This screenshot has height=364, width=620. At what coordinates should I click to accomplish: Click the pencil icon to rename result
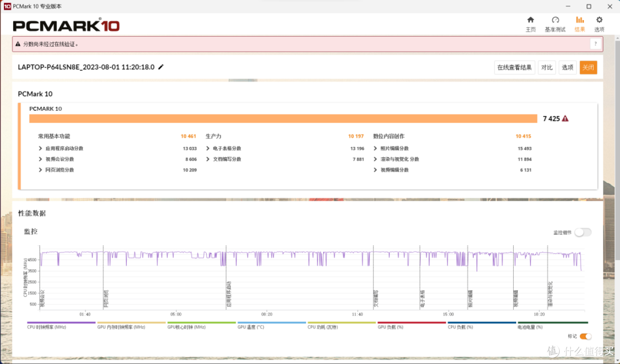coord(161,67)
